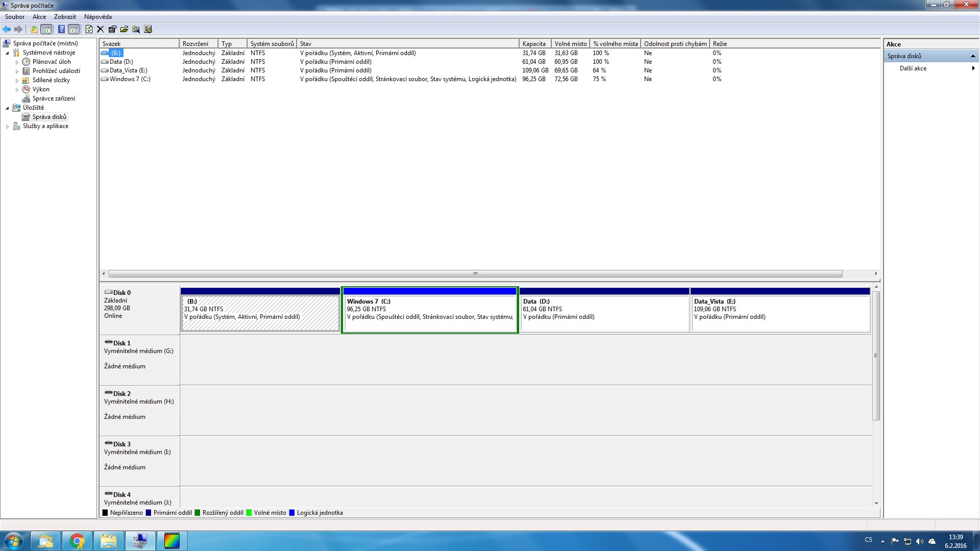Toggle the action pane toolbar button
This screenshot has width=980, height=551.
pyautogui.click(x=74, y=29)
